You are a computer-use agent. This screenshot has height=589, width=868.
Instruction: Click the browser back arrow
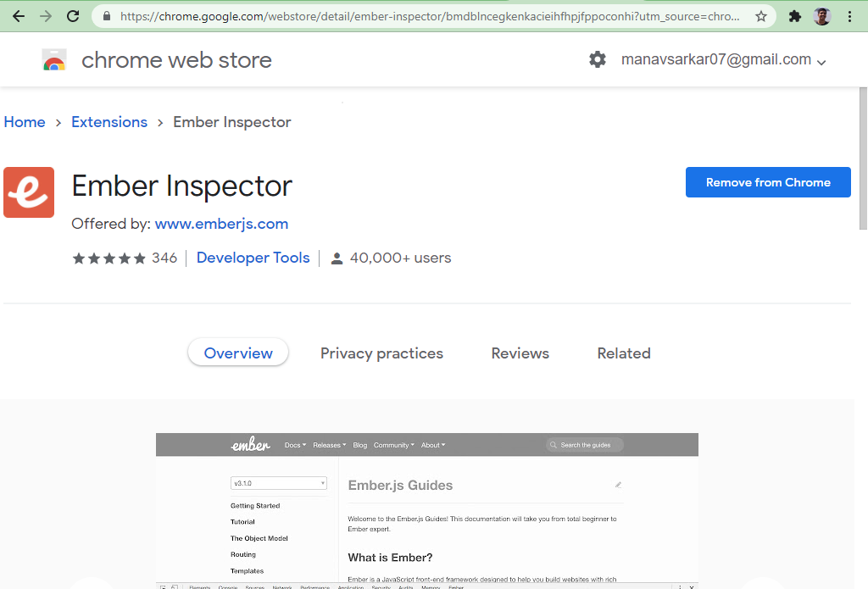click(x=19, y=16)
